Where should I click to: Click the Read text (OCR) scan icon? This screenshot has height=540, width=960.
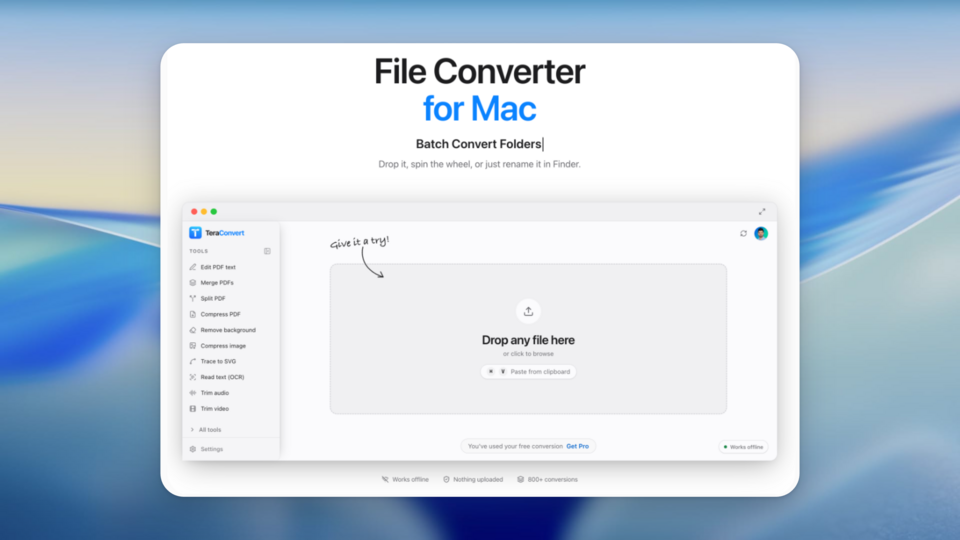pyautogui.click(x=193, y=377)
